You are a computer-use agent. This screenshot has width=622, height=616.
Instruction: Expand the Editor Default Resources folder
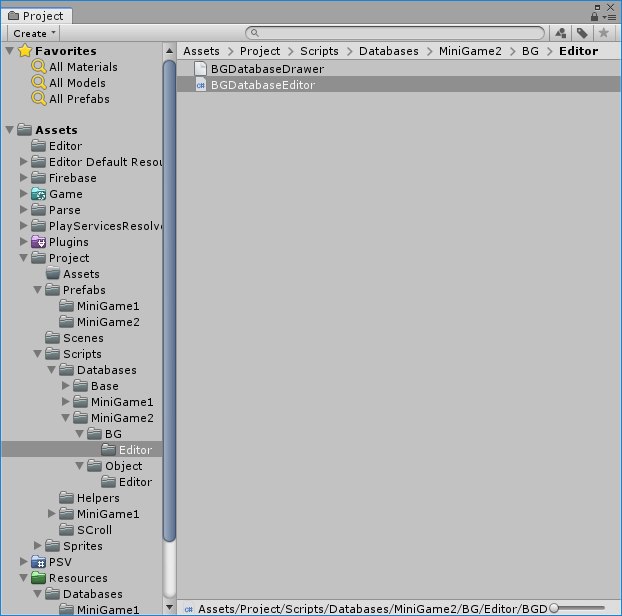coord(24,161)
